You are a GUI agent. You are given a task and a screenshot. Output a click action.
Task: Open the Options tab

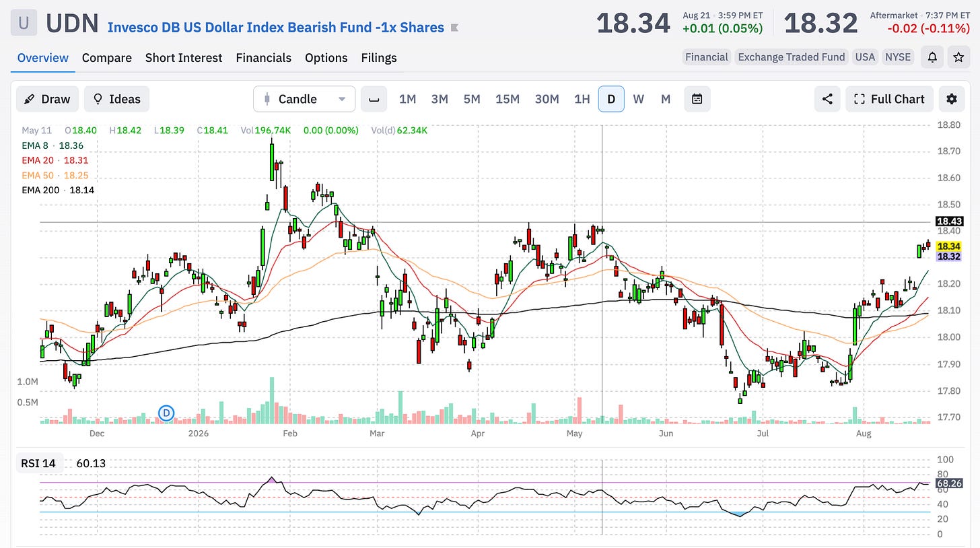pyautogui.click(x=326, y=58)
